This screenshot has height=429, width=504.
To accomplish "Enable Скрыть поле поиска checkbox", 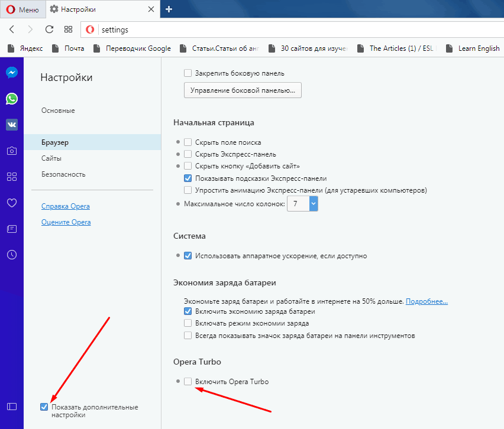I will tap(188, 142).
